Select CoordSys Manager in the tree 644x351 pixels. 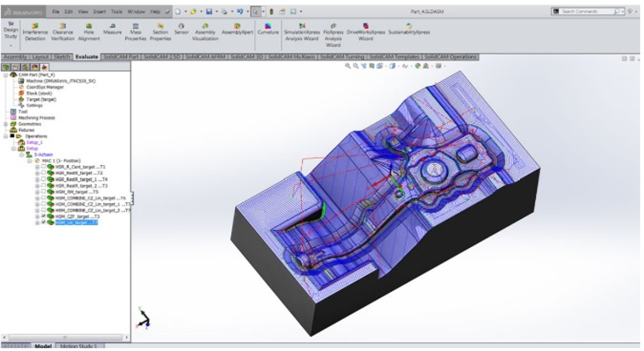[x=45, y=87]
